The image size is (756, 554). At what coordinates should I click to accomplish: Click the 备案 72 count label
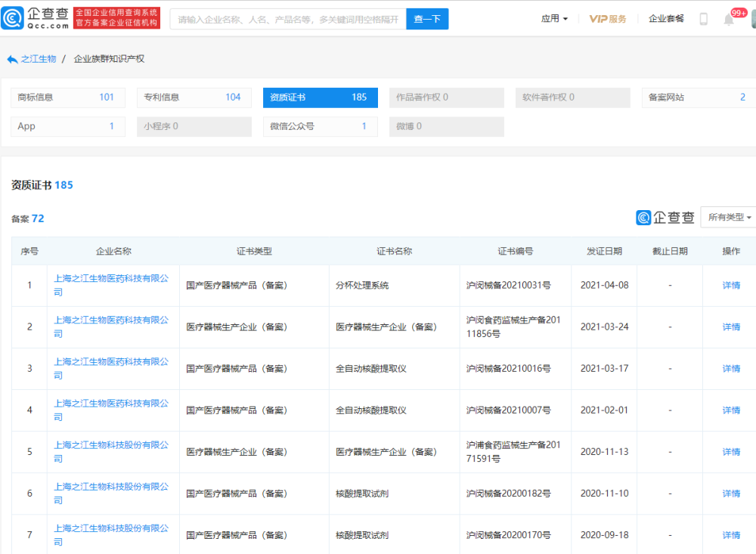point(27,219)
